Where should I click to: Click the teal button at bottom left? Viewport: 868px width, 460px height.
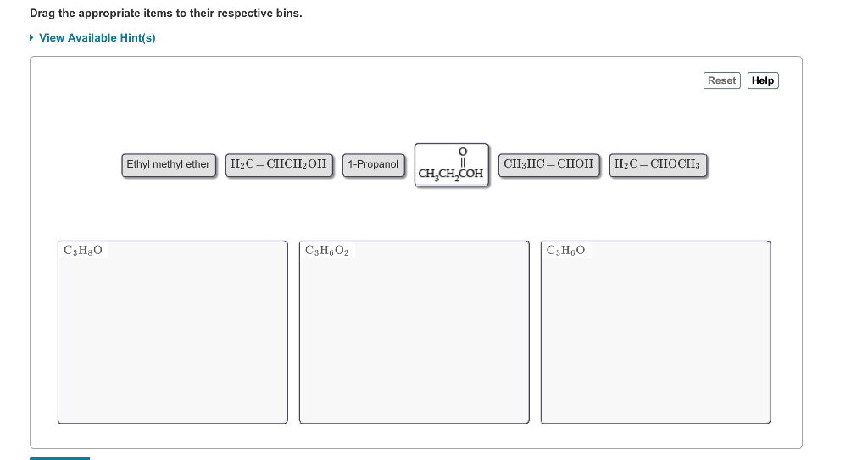[60, 458]
